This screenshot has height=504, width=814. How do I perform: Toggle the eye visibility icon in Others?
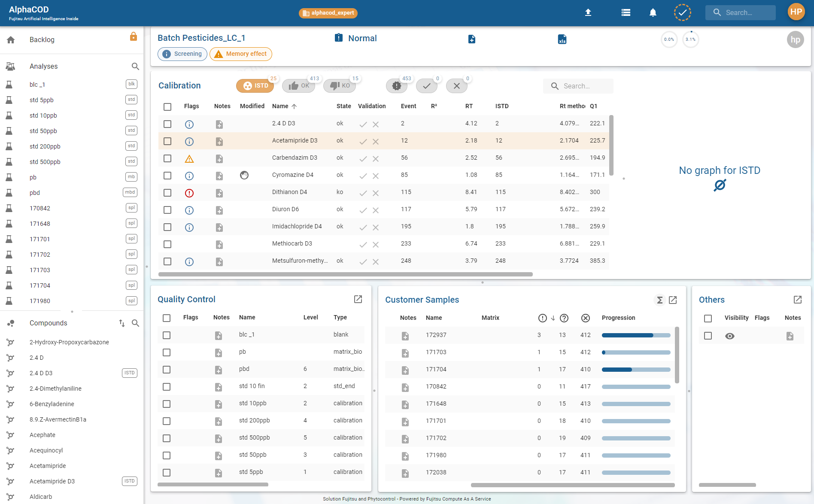point(729,336)
